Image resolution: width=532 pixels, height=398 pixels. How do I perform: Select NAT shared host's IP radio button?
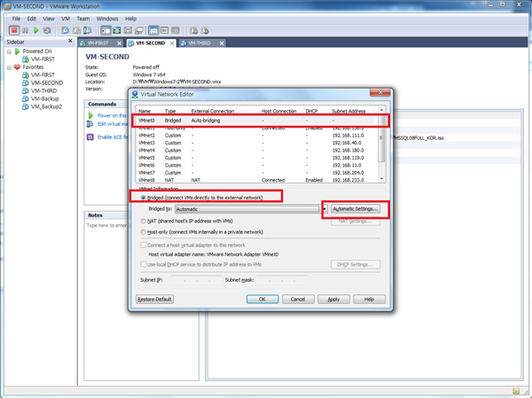coord(143,221)
